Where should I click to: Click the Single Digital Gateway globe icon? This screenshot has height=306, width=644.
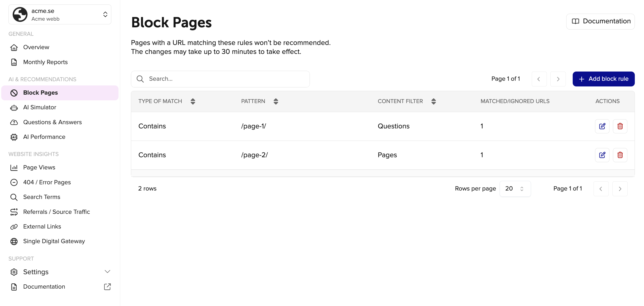14,241
